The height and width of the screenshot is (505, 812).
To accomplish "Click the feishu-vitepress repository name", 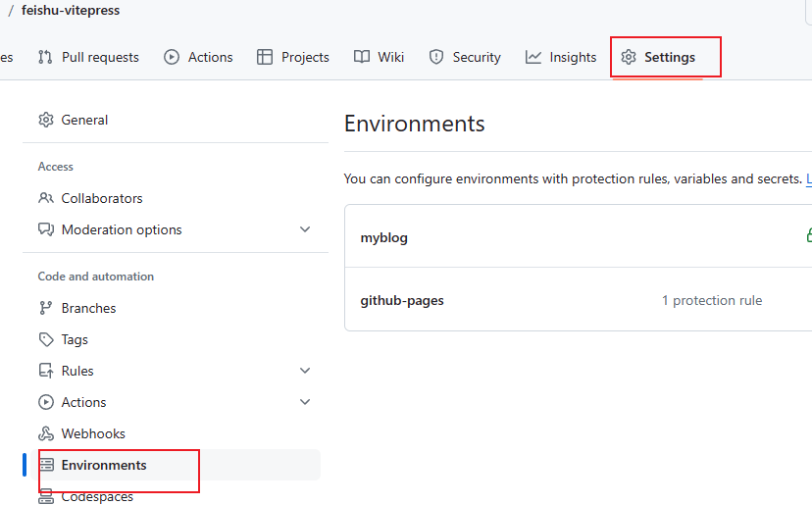I will (71, 10).
